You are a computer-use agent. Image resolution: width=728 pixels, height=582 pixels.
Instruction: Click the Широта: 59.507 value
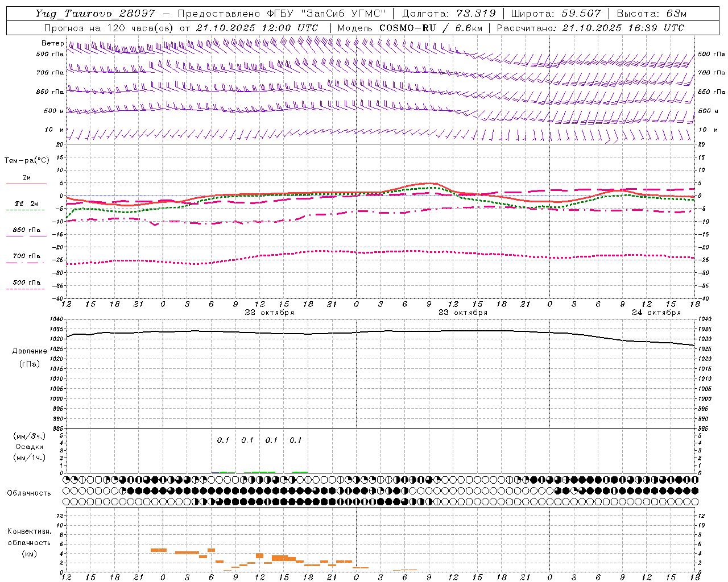(556, 14)
